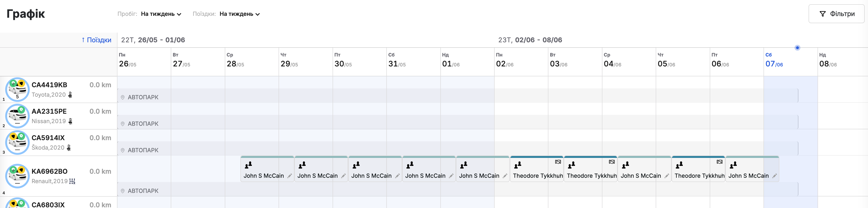Viewport: 868px width, 208px height.
Task: Edit John S McCain shift starting 31/05 via pencil
Action: (451, 176)
